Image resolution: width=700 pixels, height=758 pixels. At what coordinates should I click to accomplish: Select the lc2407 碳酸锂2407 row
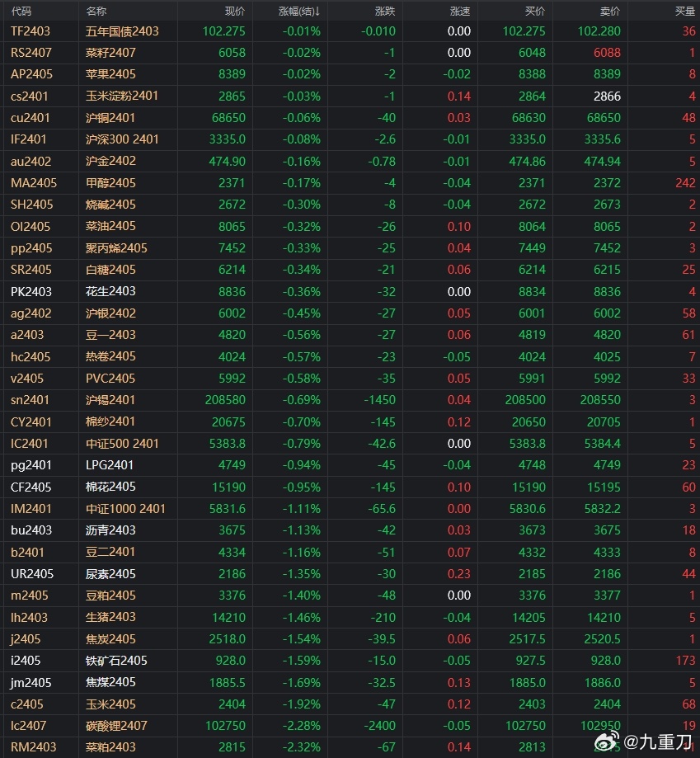350,726
